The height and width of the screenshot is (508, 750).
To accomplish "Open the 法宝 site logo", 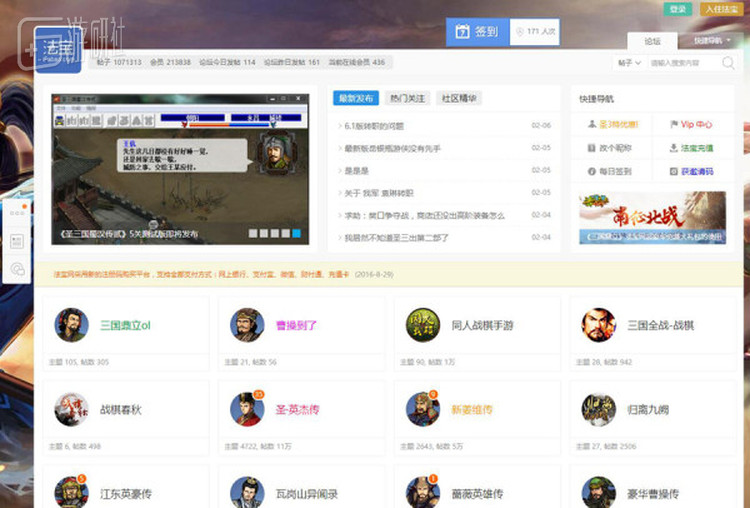I will click(x=58, y=50).
